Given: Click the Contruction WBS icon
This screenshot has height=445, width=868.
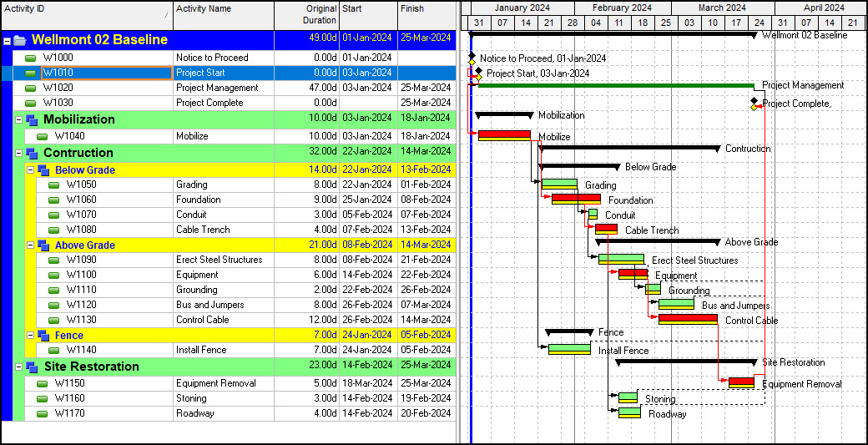Looking at the screenshot, I should tap(32, 154).
